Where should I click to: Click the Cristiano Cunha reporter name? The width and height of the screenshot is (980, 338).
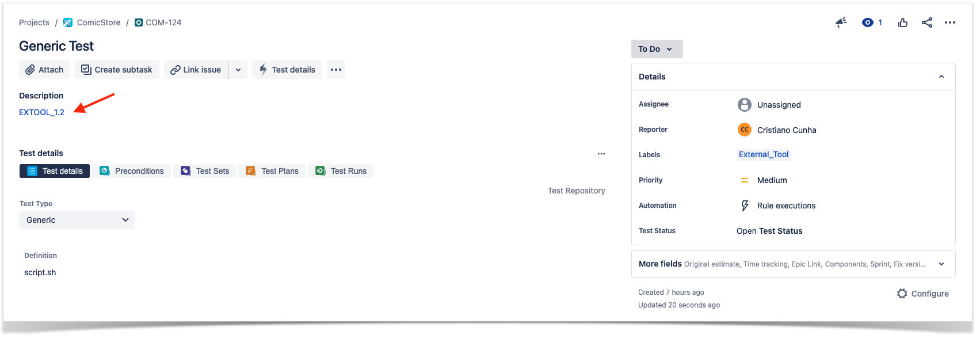point(787,130)
